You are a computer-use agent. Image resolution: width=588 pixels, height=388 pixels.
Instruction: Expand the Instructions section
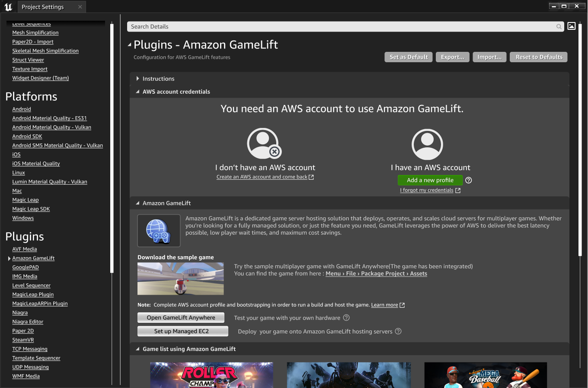coord(138,79)
